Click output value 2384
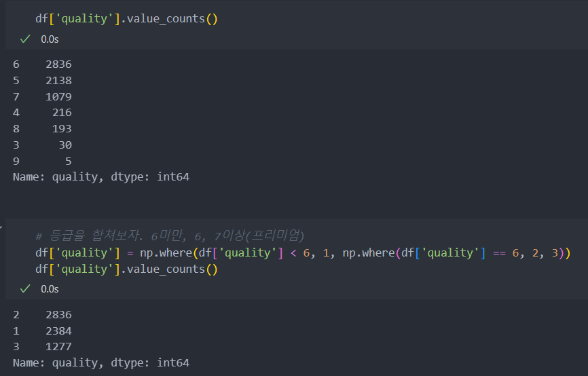Screen dimensions: 588x376 point(58,331)
